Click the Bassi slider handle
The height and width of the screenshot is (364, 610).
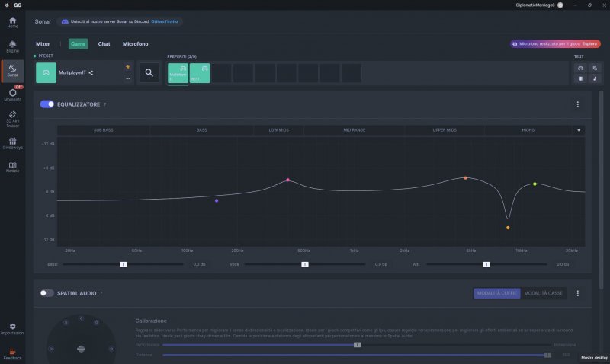coord(123,264)
